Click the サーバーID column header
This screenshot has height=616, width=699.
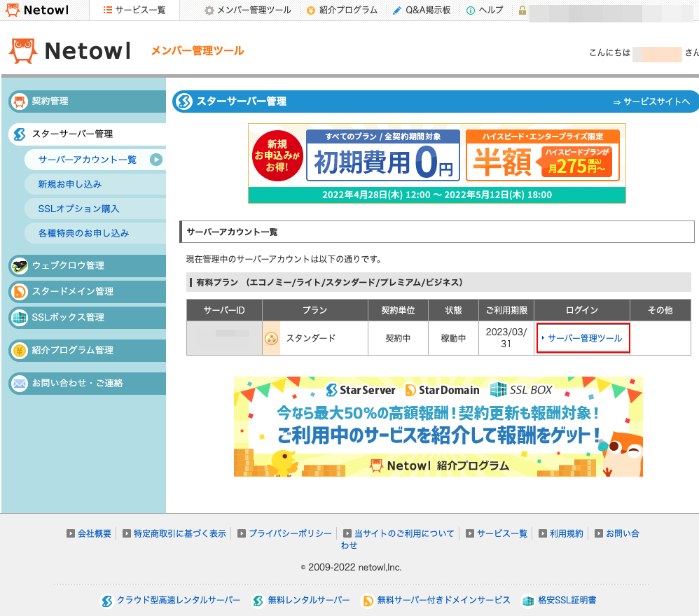coord(224,310)
